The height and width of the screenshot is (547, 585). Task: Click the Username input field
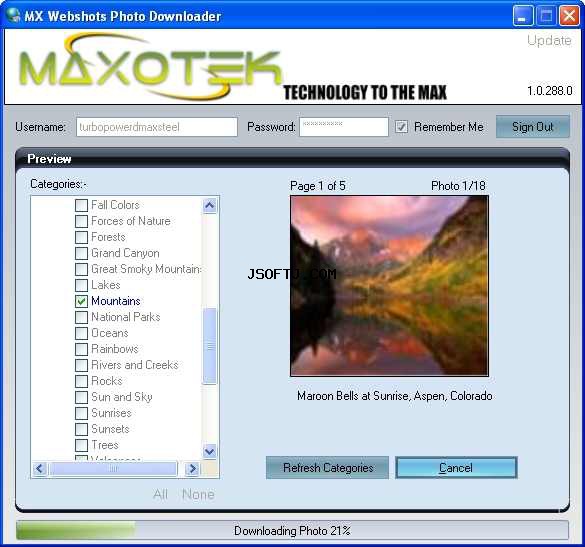157,127
